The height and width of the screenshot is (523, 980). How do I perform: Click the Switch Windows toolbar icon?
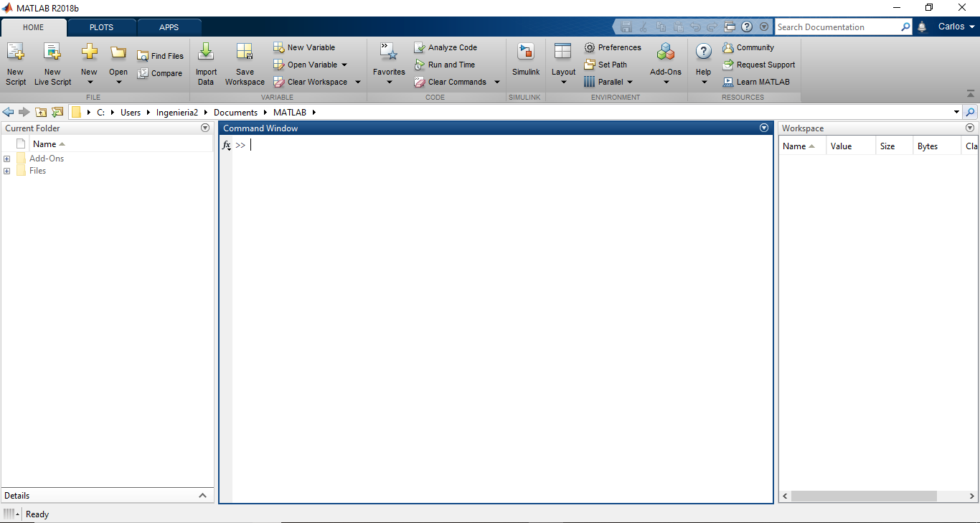[730, 27]
